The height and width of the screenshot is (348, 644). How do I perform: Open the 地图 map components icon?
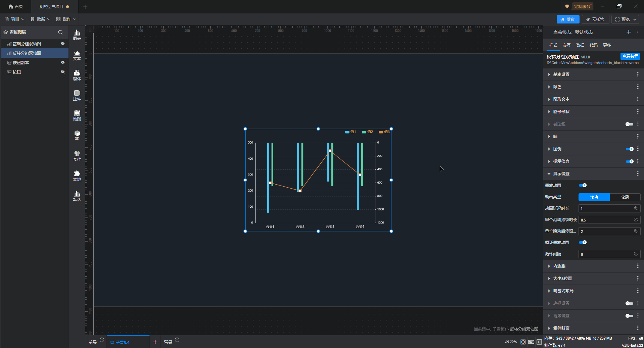pos(77,115)
